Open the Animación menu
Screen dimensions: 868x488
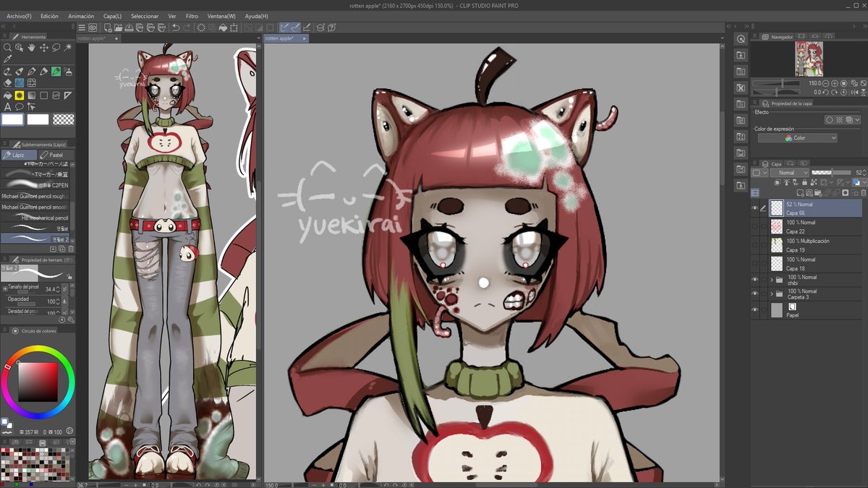[81, 16]
